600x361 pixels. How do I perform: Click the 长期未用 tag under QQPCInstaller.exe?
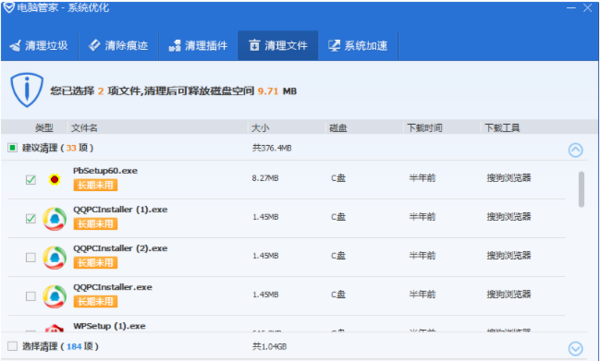pos(95,301)
